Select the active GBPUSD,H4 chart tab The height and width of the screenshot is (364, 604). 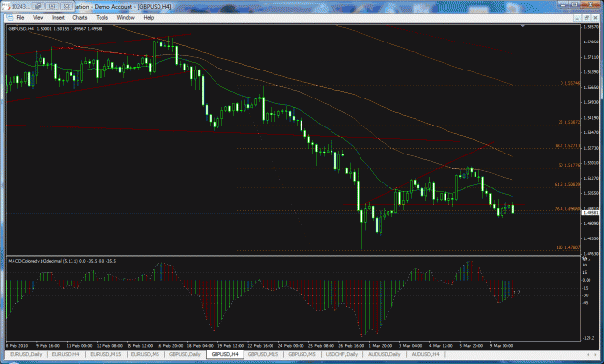(x=224, y=354)
